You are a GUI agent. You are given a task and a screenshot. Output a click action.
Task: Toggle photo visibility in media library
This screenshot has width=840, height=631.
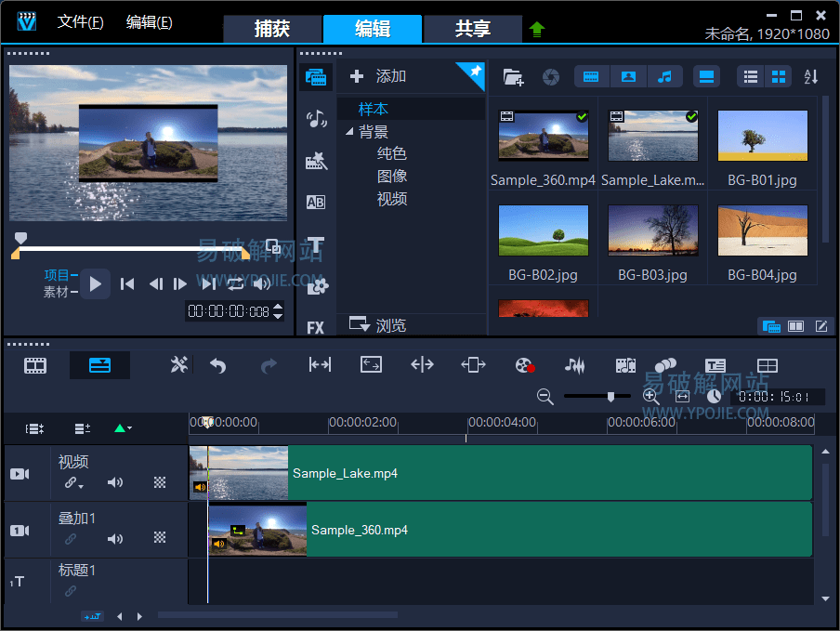628,77
